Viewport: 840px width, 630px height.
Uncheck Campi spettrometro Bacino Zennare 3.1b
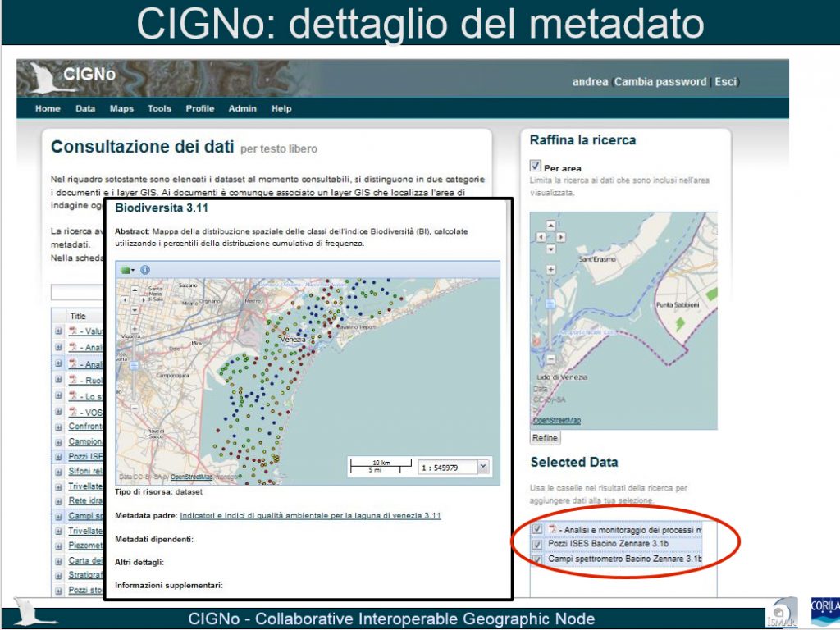point(537,559)
